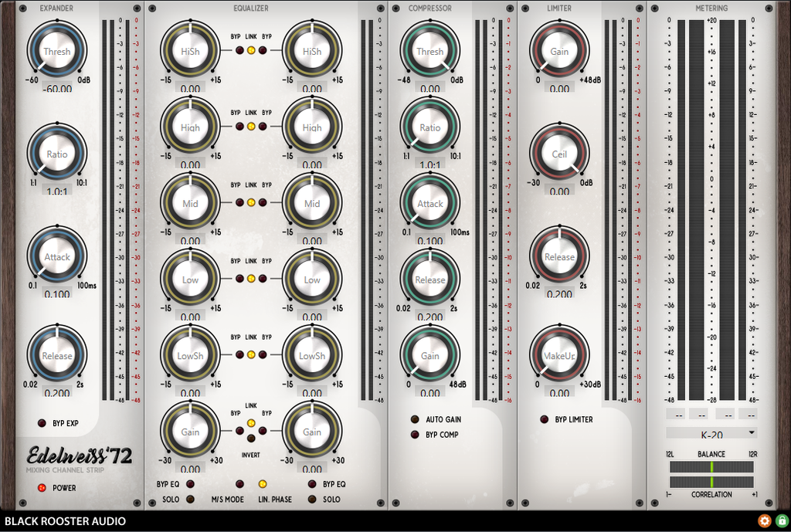Toggle LINK for the LowSh bands

pyautogui.click(x=251, y=355)
